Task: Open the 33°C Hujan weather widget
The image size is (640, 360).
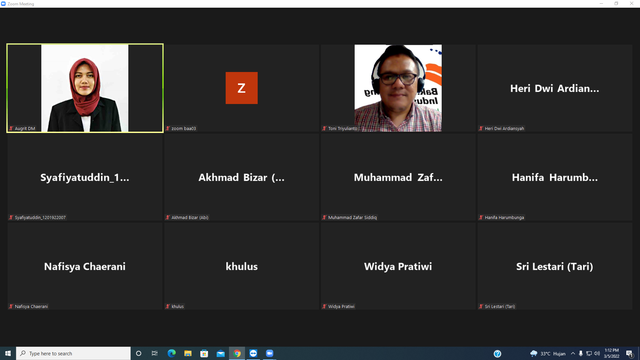Action: [548, 353]
